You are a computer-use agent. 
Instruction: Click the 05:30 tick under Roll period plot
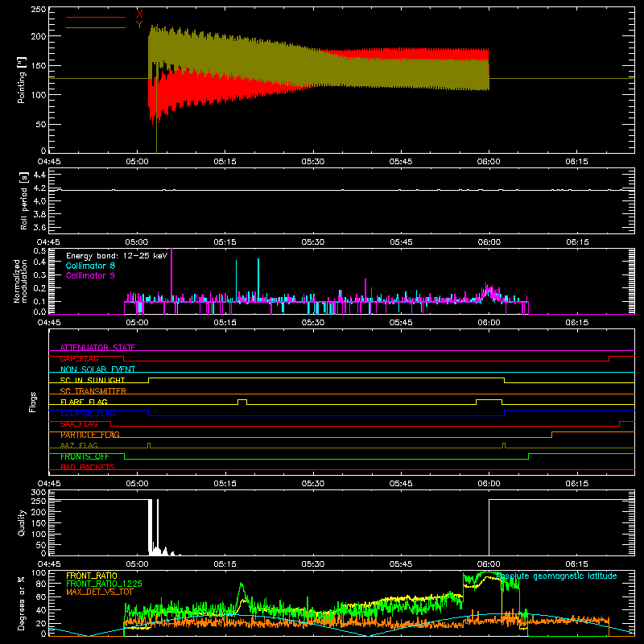click(313, 242)
